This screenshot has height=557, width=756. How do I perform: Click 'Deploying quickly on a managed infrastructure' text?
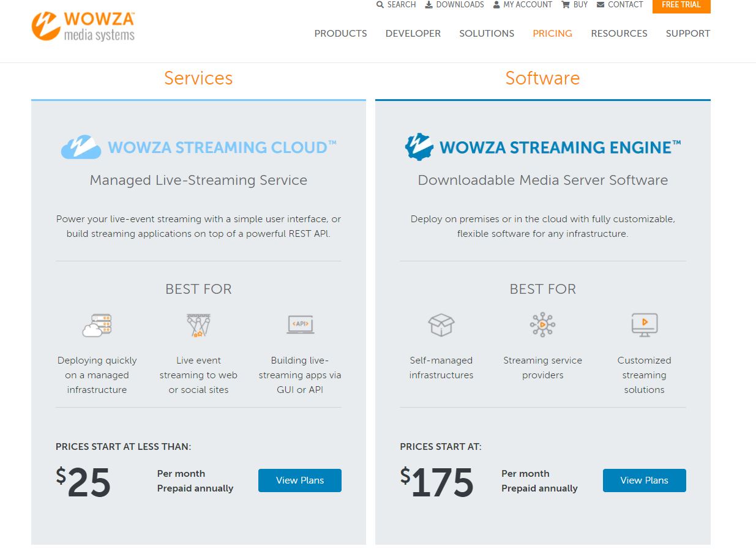pyautogui.click(x=97, y=375)
